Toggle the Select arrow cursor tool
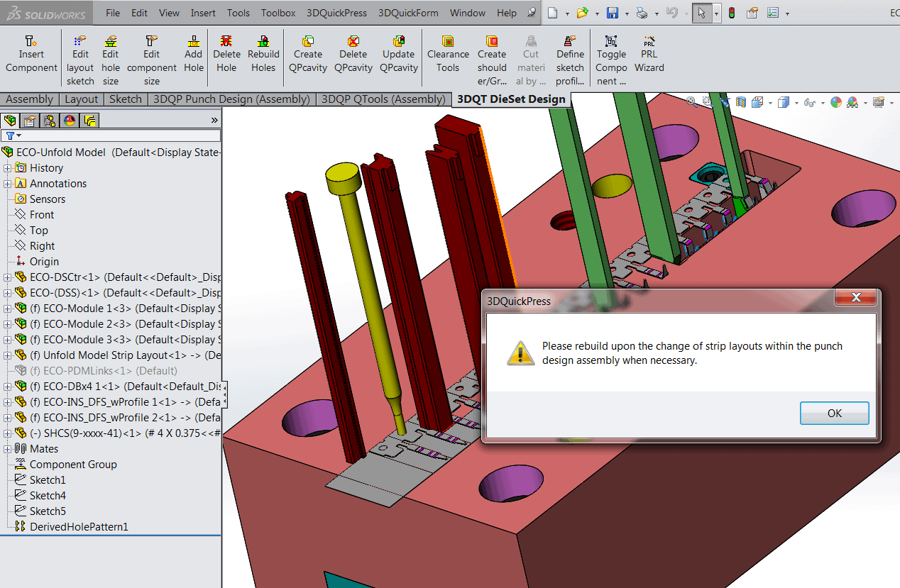The height and width of the screenshot is (588, 900). tap(701, 13)
